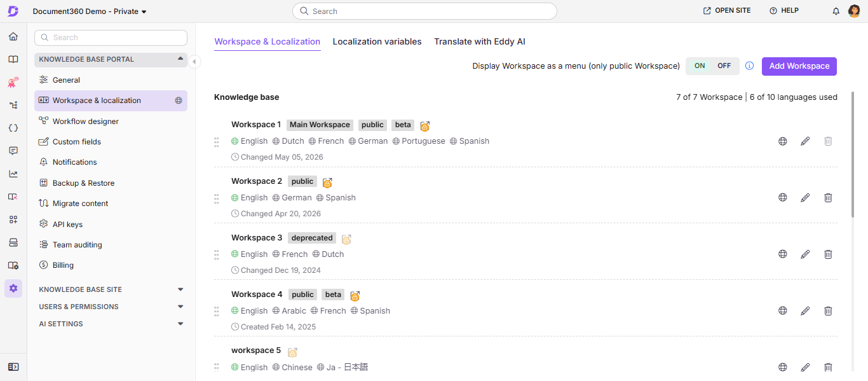
Task: Open the Analytics chart icon
Action: tap(13, 174)
